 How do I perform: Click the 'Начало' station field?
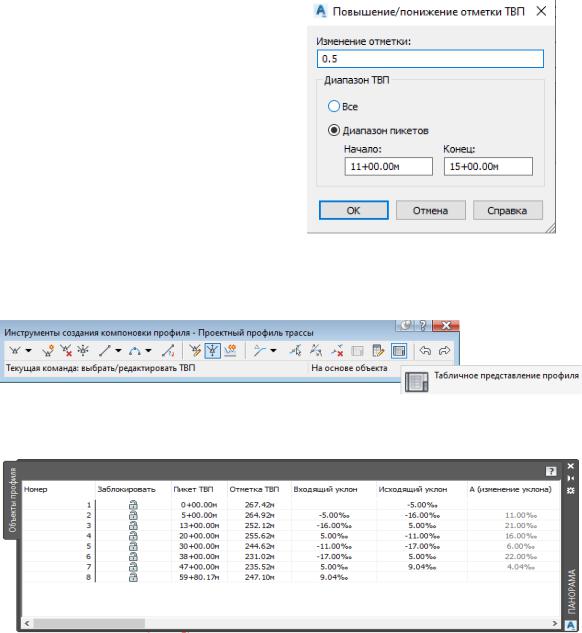coord(389,166)
